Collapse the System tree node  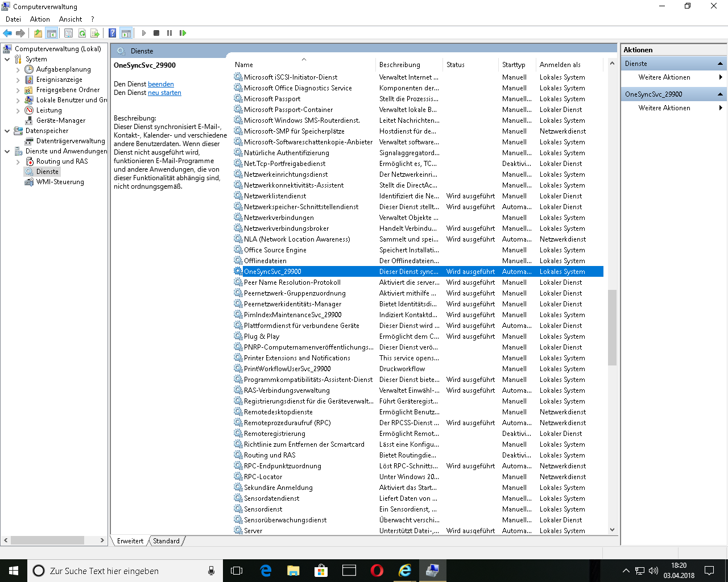coord(7,59)
